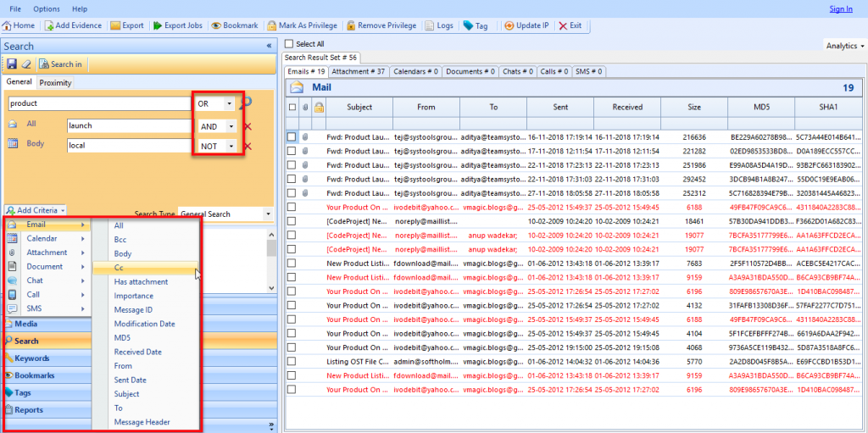Click the Bookmark eye icon
Image resolution: width=868 pixels, height=433 pixels.
point(215,25)
